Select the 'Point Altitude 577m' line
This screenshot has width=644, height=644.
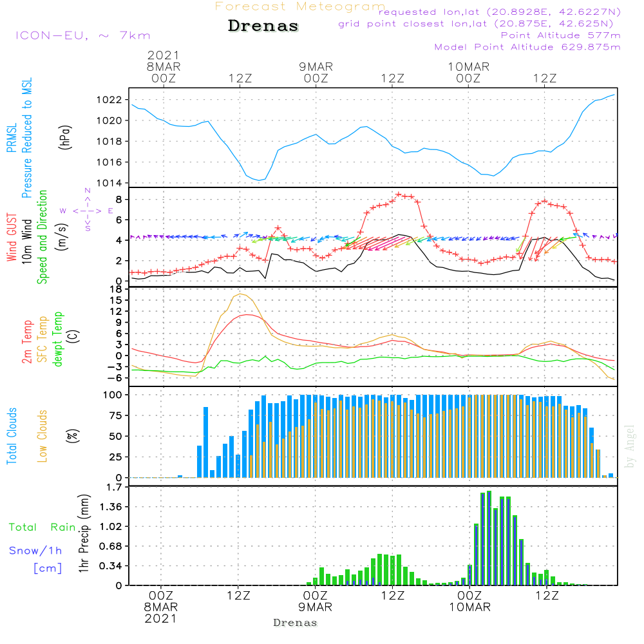[560, 35]
